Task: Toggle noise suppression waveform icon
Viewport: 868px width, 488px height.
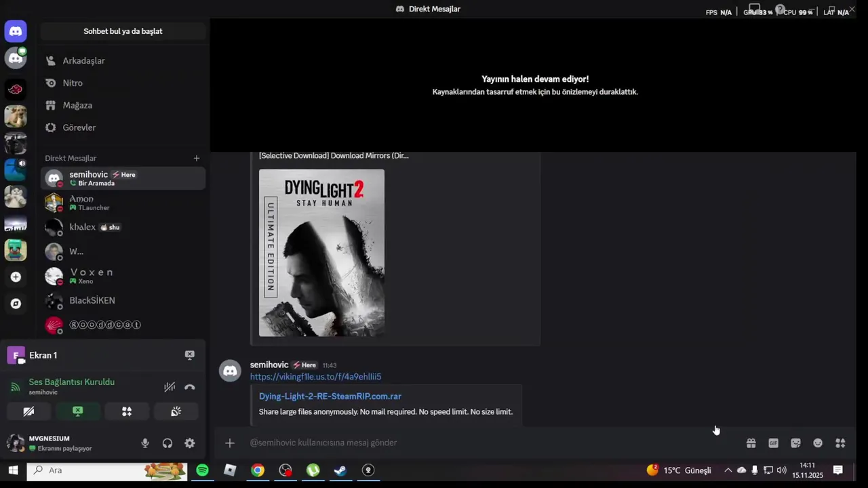Action: [x=170, y=387]
